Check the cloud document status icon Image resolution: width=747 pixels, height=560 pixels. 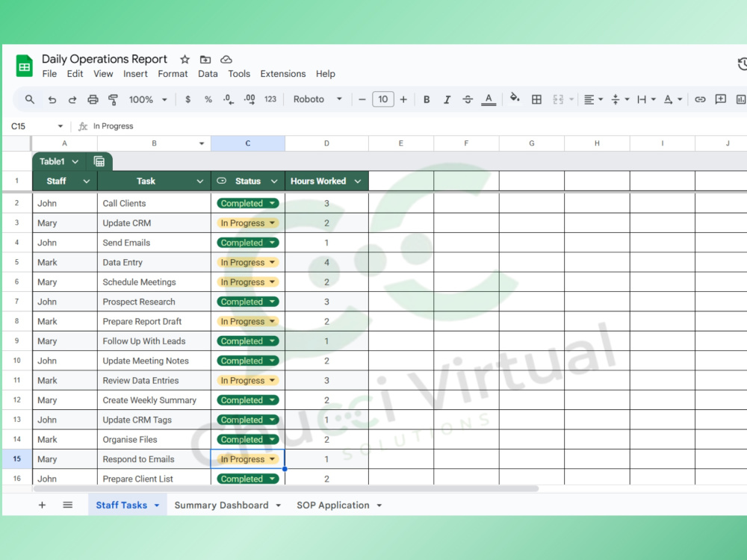[226, 60]
